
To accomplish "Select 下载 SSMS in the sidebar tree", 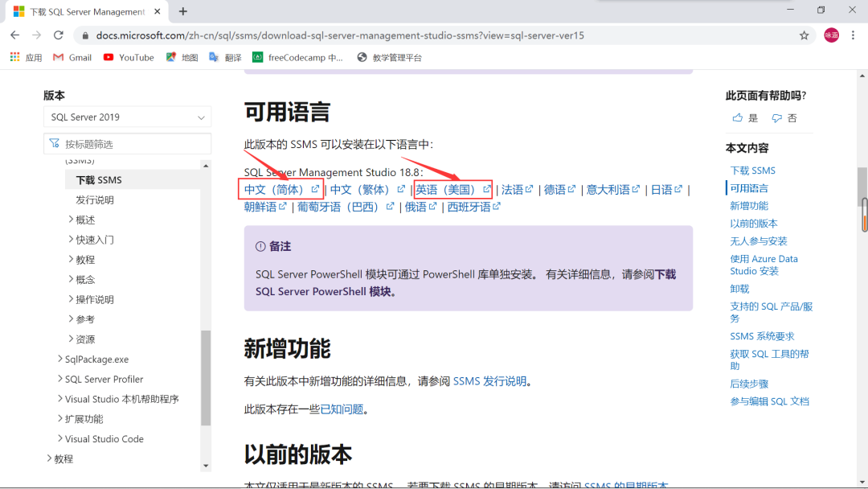I will pyautogui.click(x=99, y=180).
